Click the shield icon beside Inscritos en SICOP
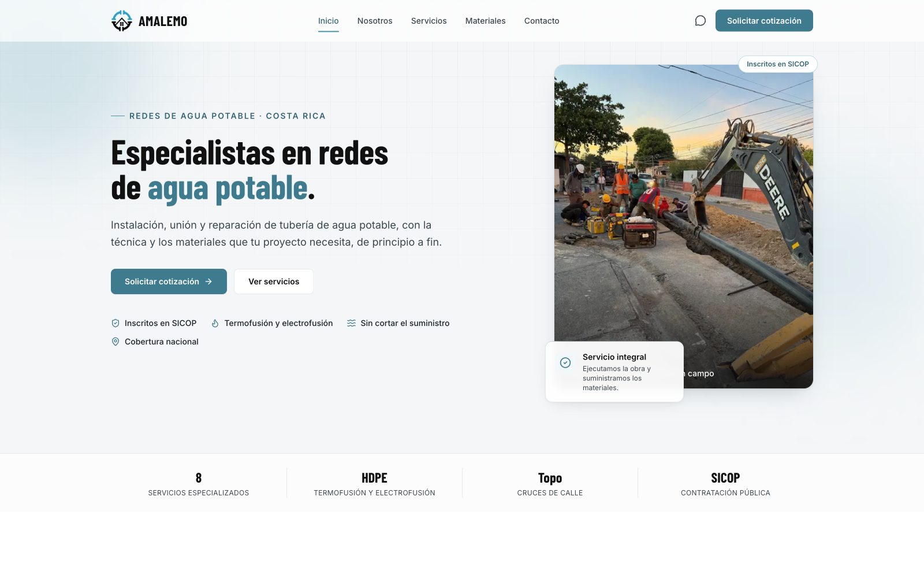 click(x=115, y=323)
